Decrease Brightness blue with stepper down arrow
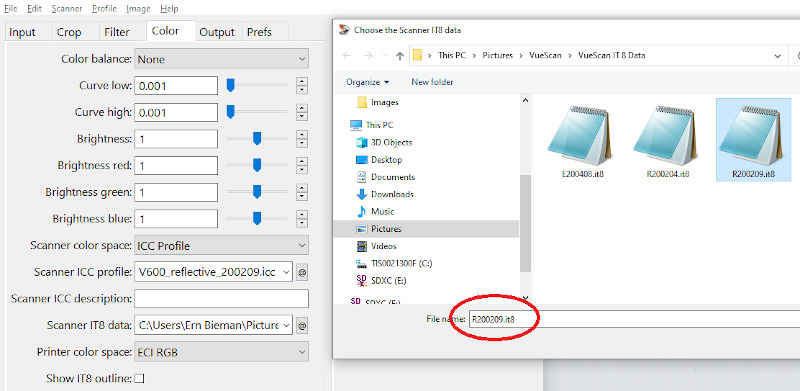The height and width of the screenshot is (391, 800). pyautogui.click(x=302, y=223)
